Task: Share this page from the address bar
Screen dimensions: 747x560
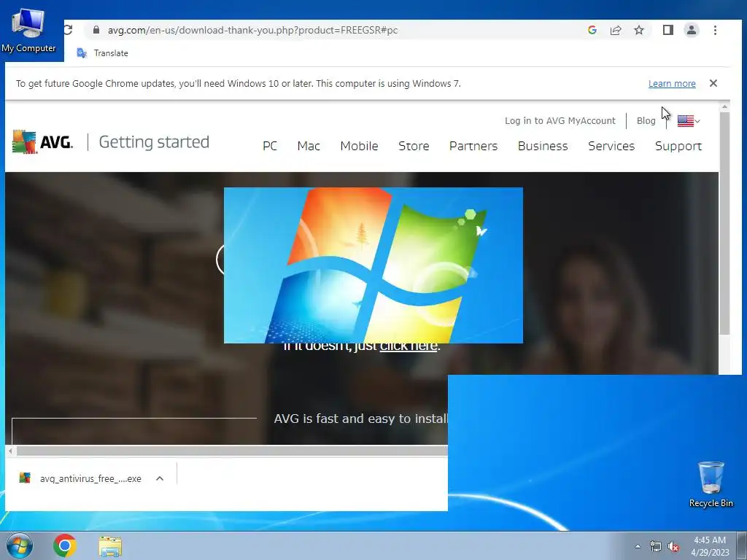Action: (616, 31)
